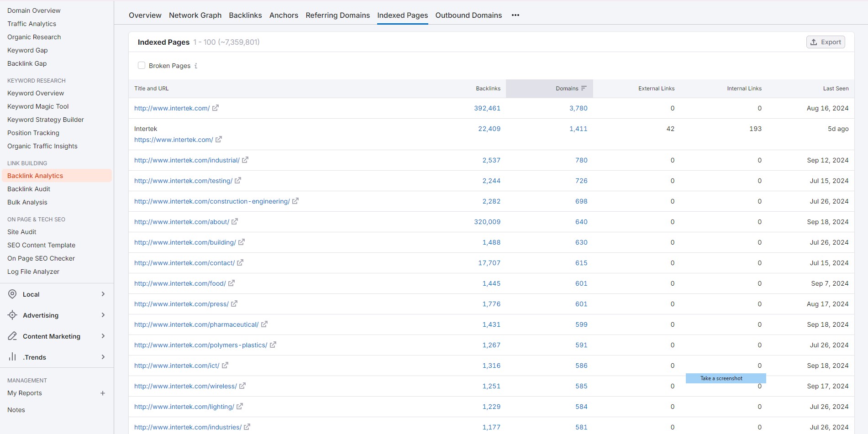The image size is (868, 434).
Task: Open external link icon for https://www.intertek.com/
Action: (219, 140)
